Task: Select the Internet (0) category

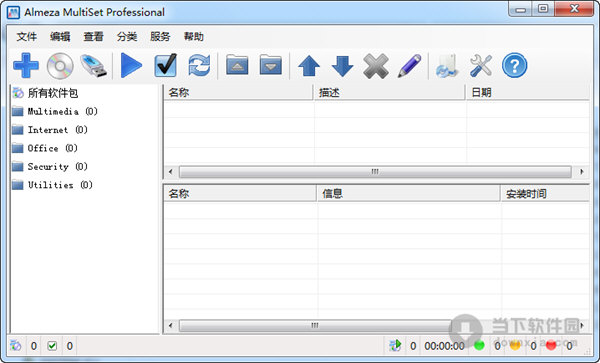Action: [x=57, y=130]
